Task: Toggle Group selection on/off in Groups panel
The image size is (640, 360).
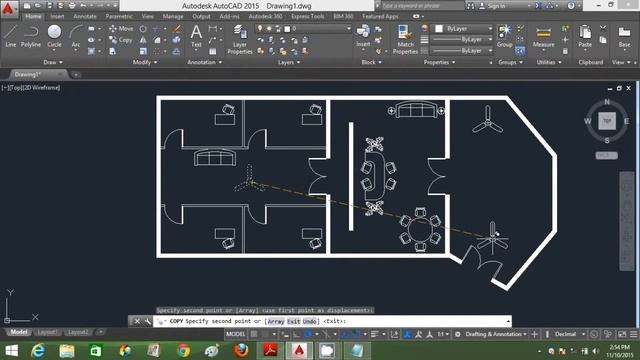Action: point(520,51)
